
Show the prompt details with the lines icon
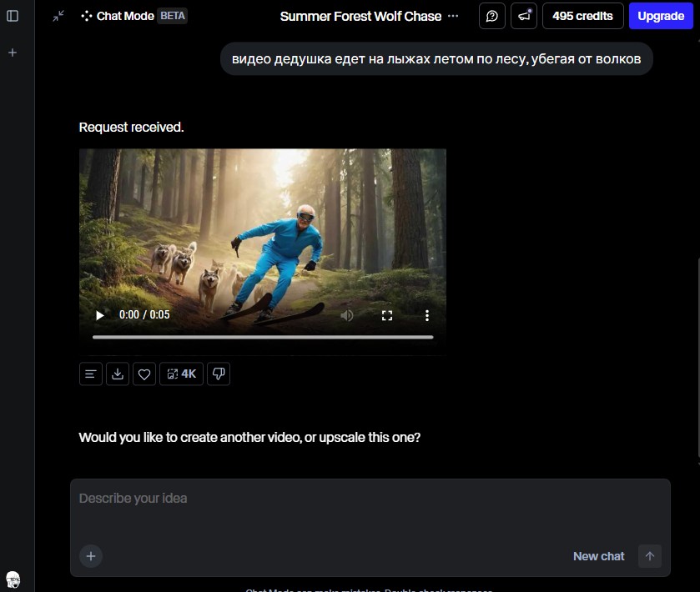click(91, 374)
